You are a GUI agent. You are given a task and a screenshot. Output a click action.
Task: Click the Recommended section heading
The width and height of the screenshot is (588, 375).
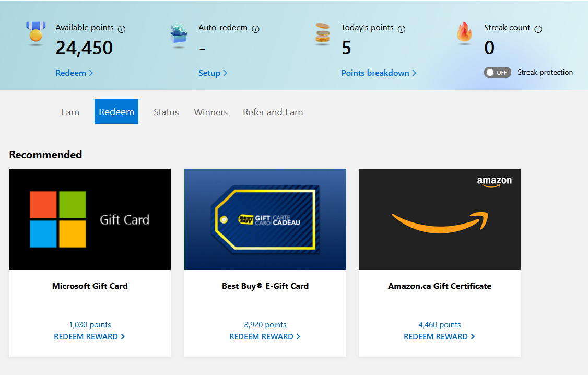45,155
